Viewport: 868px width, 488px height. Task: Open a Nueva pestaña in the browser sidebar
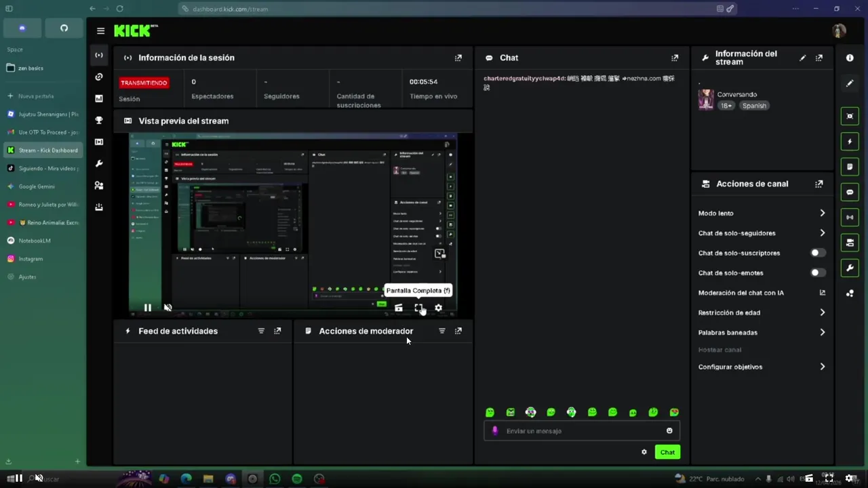click(43, 96)
